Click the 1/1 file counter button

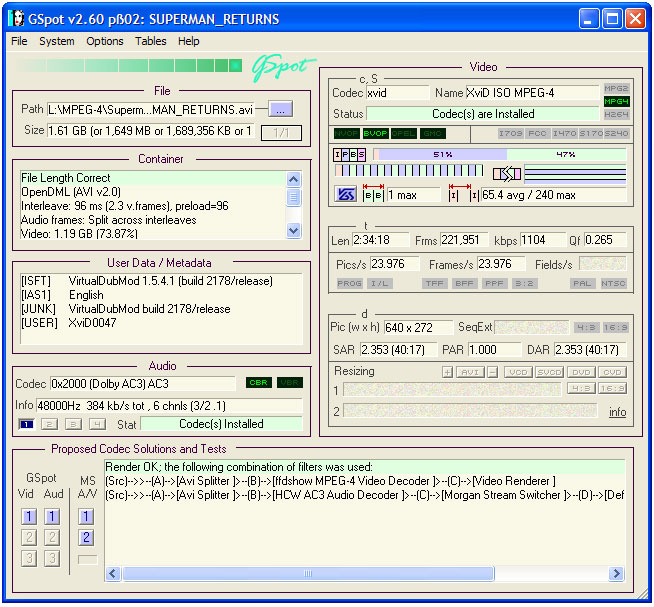[281, 133]
